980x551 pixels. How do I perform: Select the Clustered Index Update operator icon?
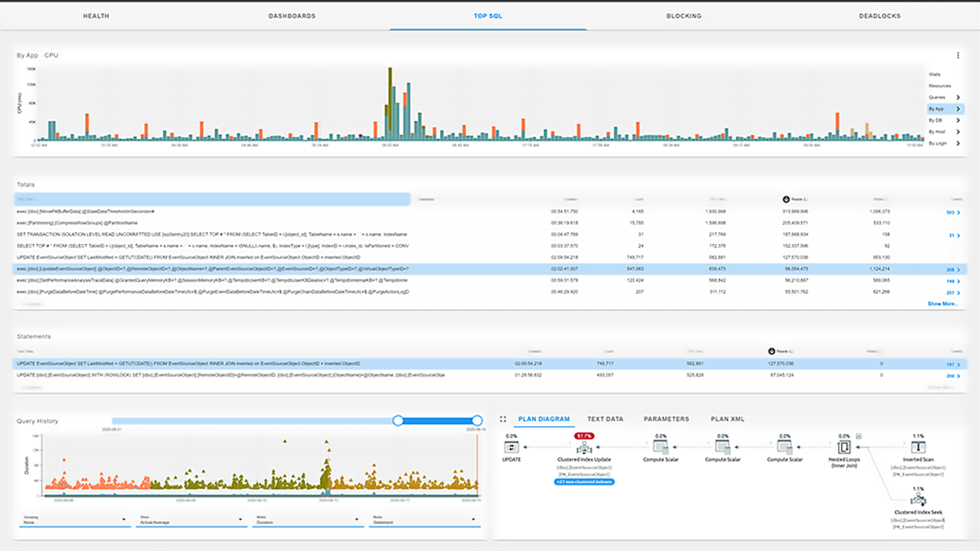click(584, 448)
